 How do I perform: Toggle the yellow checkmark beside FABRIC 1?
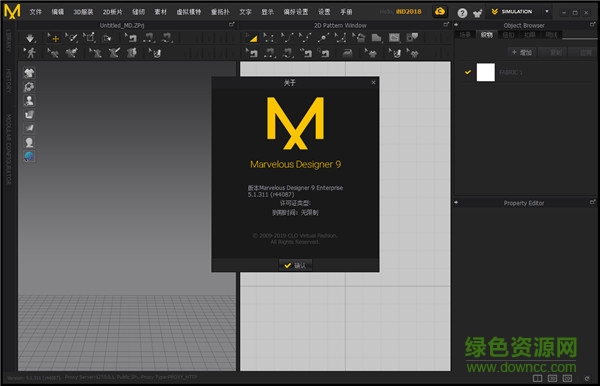point(468,72)
